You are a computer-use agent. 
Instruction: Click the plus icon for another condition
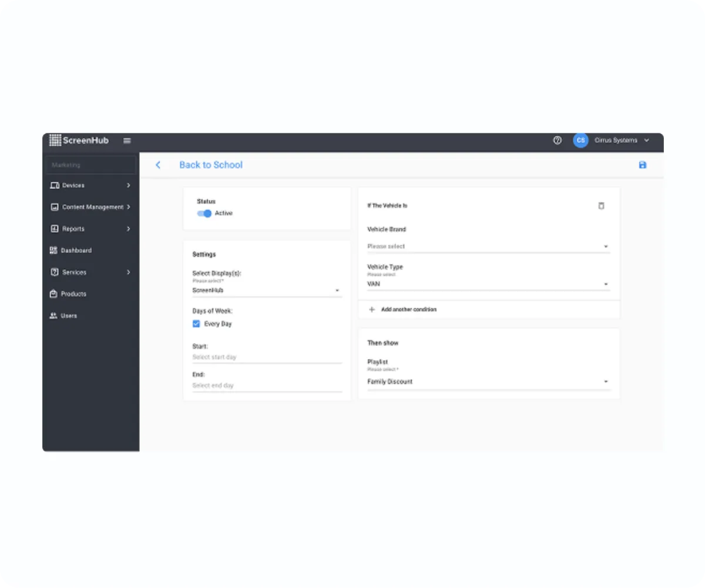click(371, 309)
